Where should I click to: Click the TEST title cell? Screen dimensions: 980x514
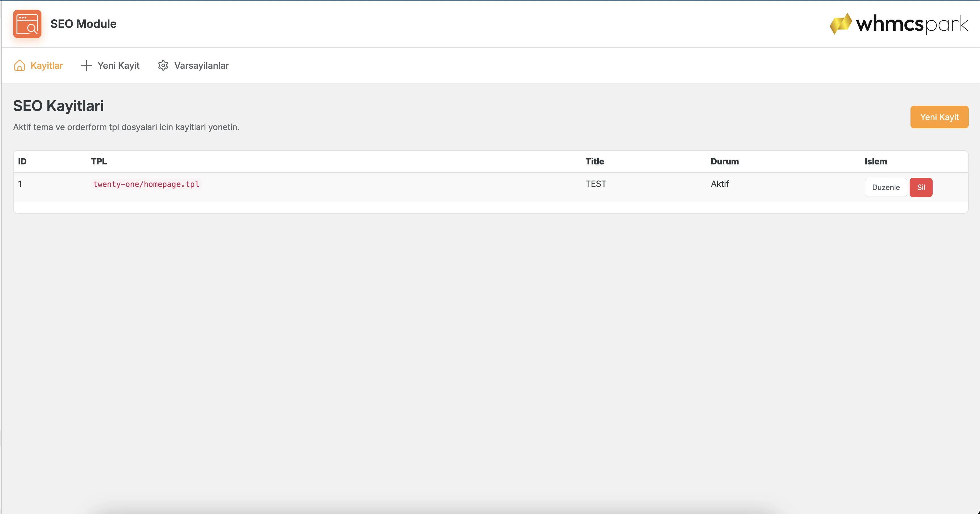pyautogui.click(x=596, y=184)
